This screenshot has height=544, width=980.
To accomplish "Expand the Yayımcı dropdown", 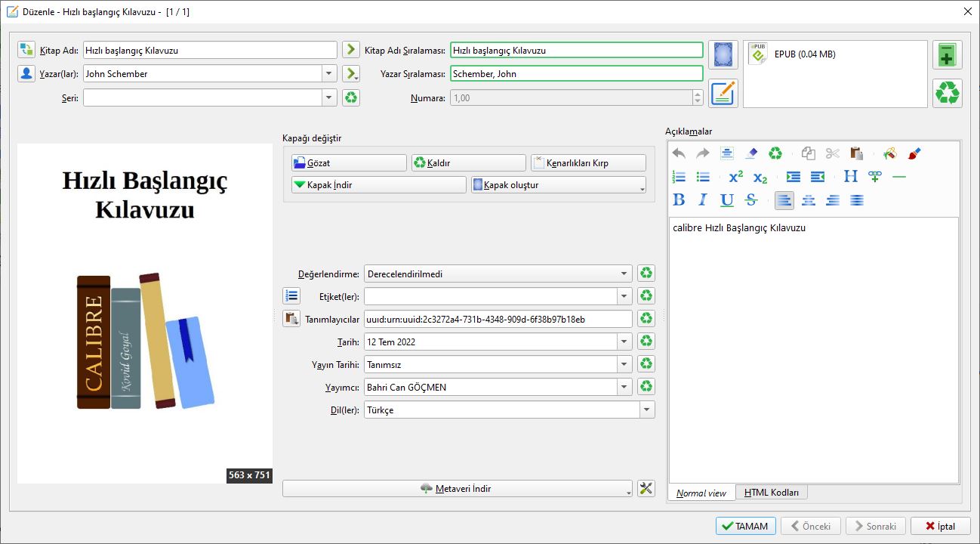I will [x=624, y=387].
